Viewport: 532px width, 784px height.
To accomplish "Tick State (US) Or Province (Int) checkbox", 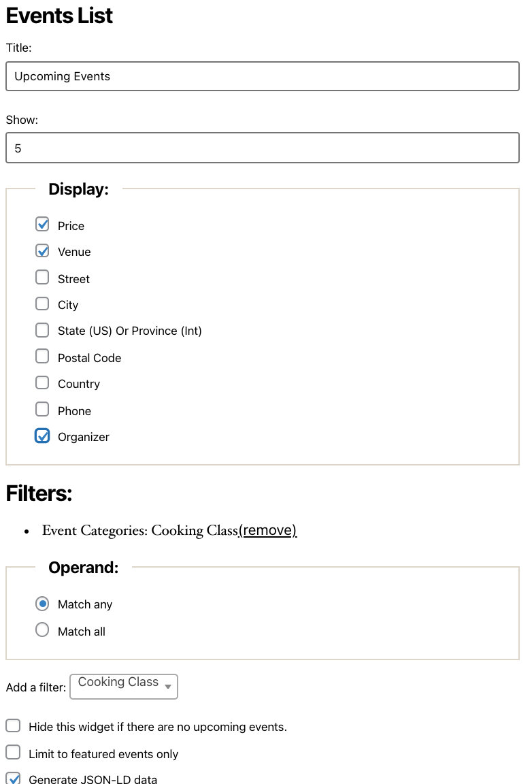I will pos(42,331).
